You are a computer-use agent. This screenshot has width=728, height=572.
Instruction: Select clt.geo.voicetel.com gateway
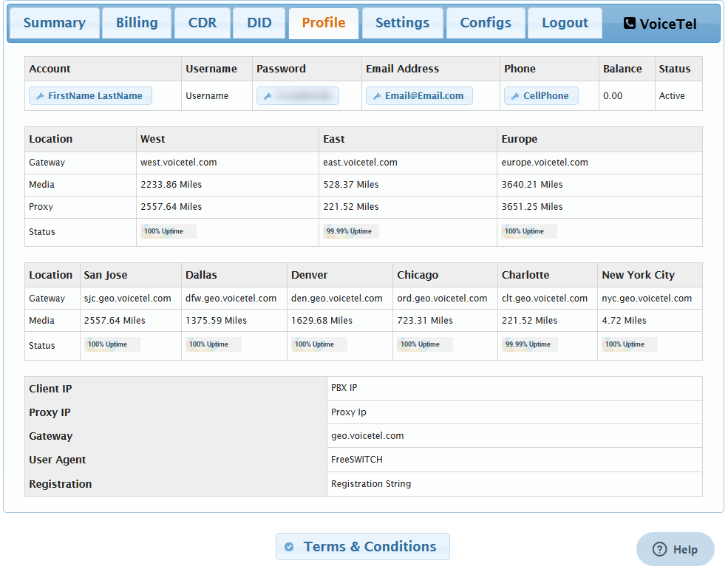pyautogui.click(x=545, y=299)
